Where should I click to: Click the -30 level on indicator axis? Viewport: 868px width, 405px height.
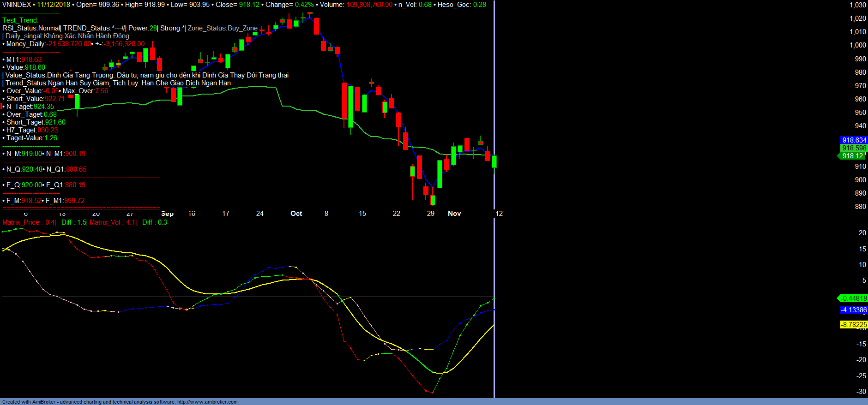point(861,392)
